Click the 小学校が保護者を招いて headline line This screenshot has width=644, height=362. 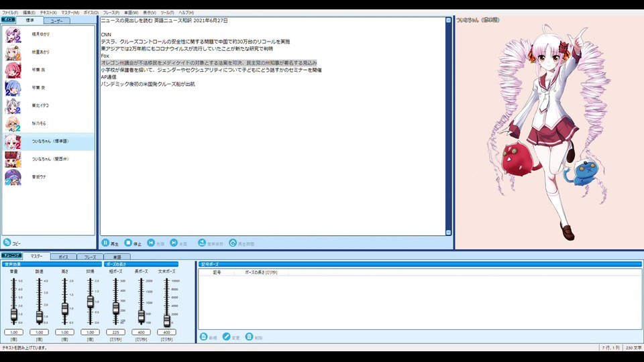tap(211, 70)
